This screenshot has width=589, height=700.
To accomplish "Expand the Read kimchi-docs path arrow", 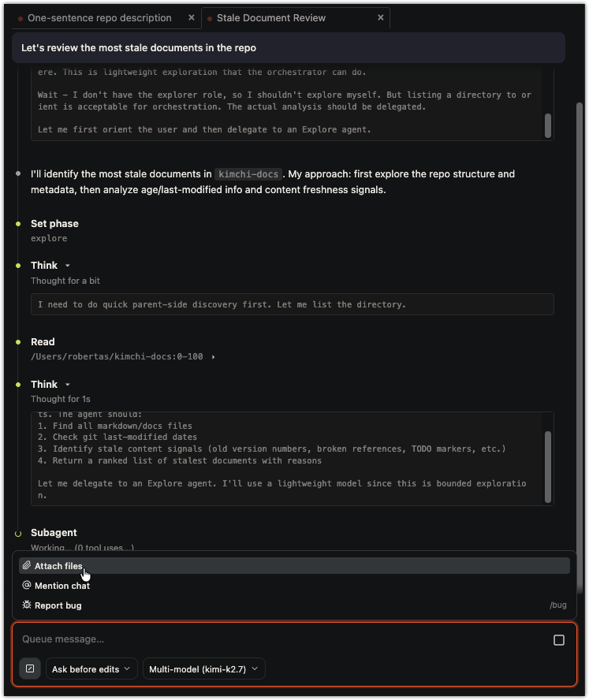I will (214, 356).
